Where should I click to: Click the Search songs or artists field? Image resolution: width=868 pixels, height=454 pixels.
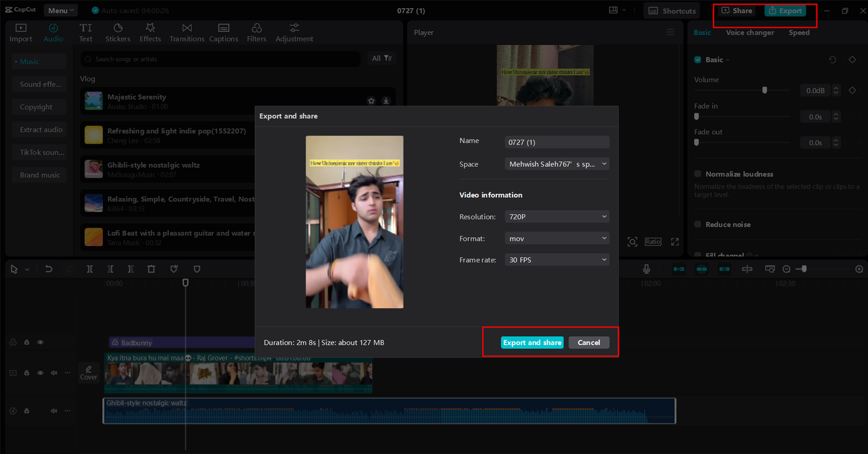coord(222,59)
